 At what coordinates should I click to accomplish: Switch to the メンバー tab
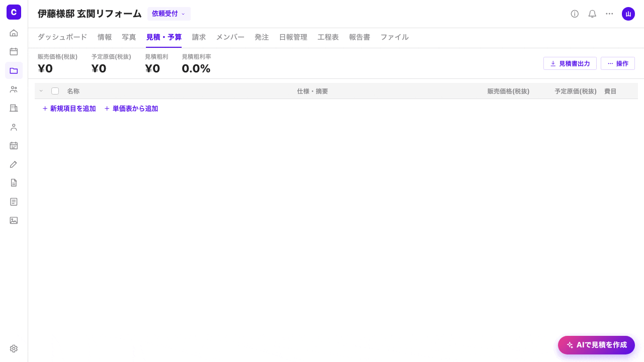230,37
